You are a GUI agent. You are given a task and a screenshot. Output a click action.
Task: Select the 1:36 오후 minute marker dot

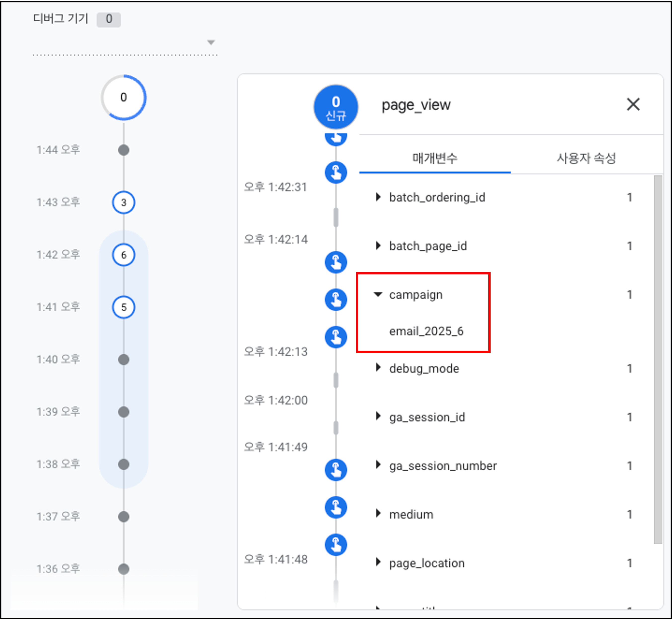[124, 569]
